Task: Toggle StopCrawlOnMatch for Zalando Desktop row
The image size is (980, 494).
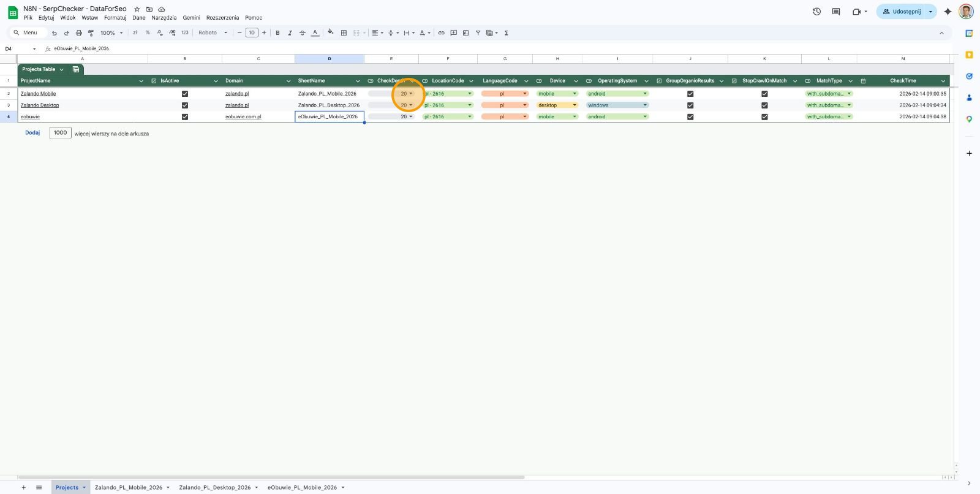Action: tap(764, 105)
